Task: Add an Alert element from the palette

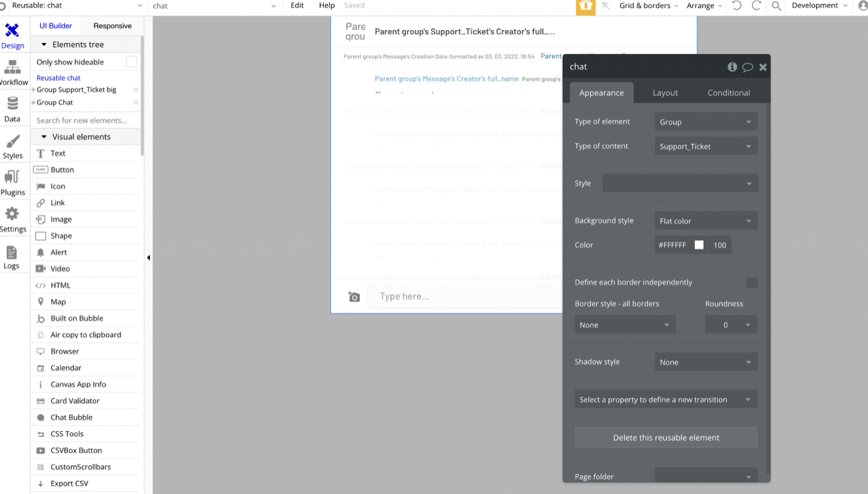Action: pyautogui.click(x=86, y=252)
